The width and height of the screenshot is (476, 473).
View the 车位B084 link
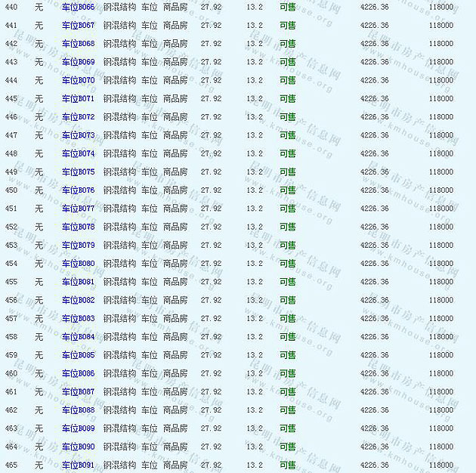[79, 337]
